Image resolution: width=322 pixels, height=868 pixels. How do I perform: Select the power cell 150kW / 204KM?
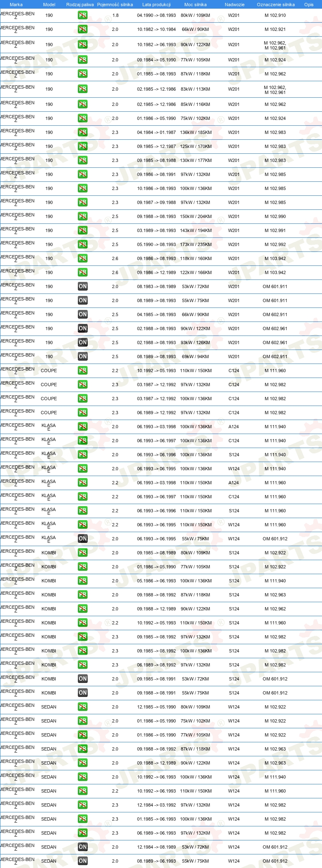coord(196,216)
